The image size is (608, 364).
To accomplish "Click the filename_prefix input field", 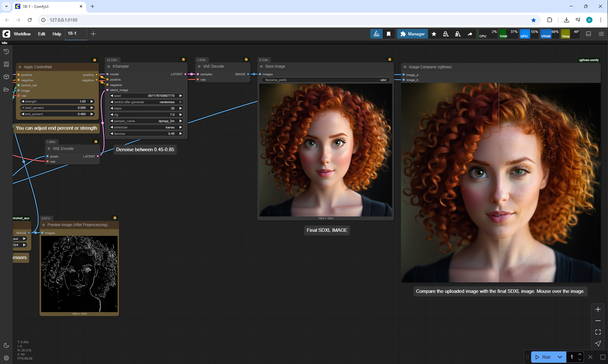I will pyautogui.click(x=325, y=80).
